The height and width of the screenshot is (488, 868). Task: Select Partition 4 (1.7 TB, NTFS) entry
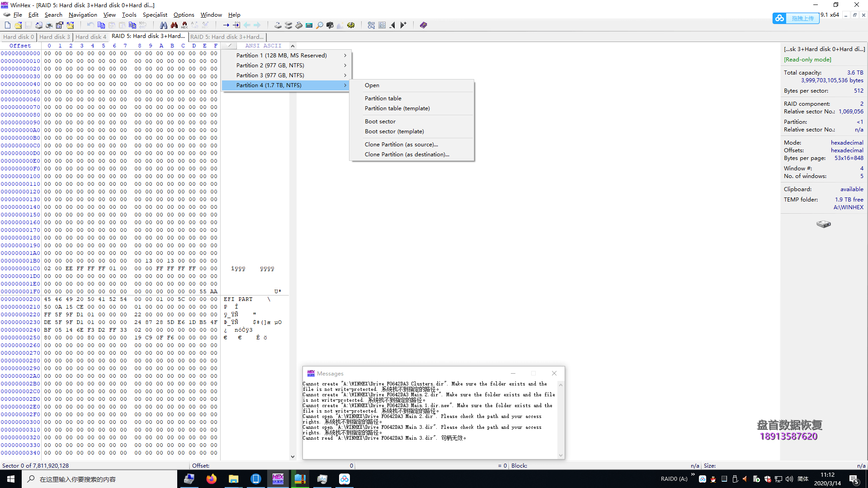(x=286, y=85)
